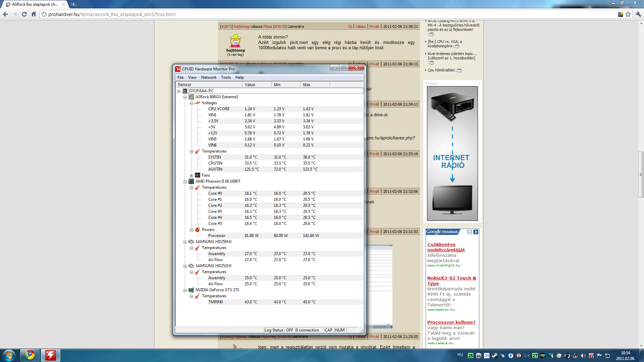
Task: Click the Internet Rádió advertisement image
Action: point(452,154)
